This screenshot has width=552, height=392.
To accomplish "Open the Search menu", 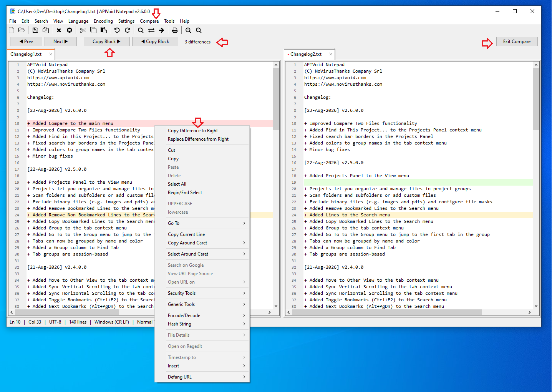I will 41,21.
